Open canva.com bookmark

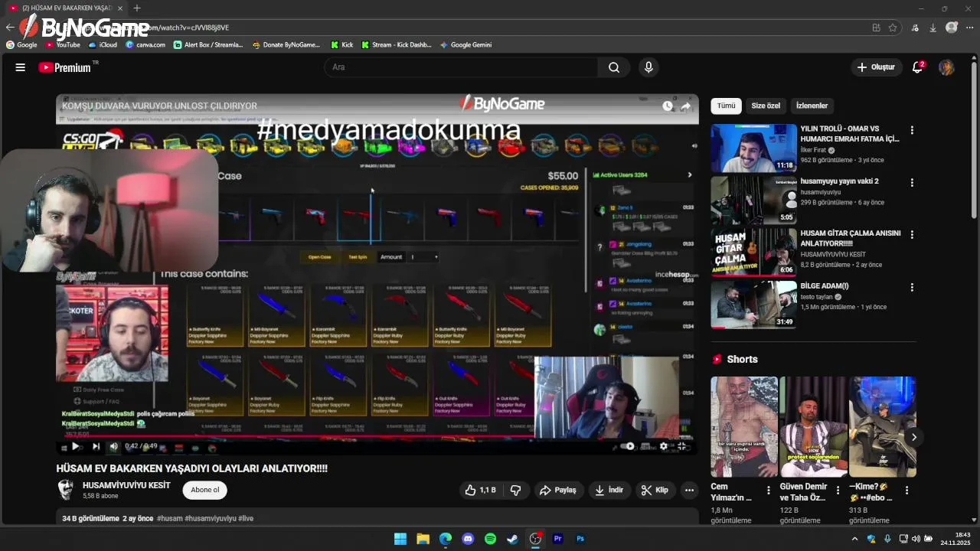(145, 44)
